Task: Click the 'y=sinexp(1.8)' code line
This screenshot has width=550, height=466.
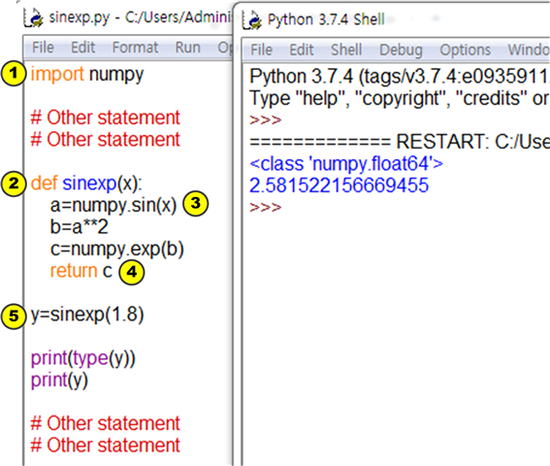Action: tap(87, 315)
